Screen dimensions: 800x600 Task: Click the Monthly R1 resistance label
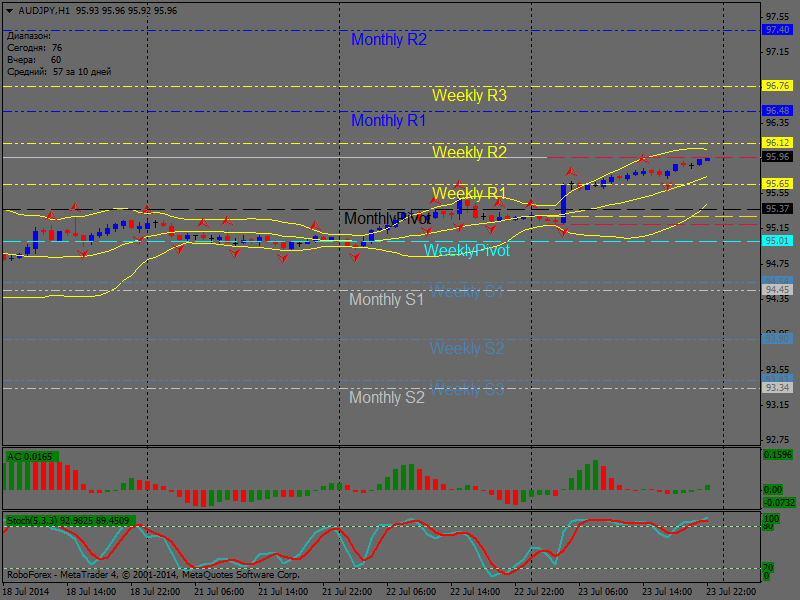coord(389,121)
